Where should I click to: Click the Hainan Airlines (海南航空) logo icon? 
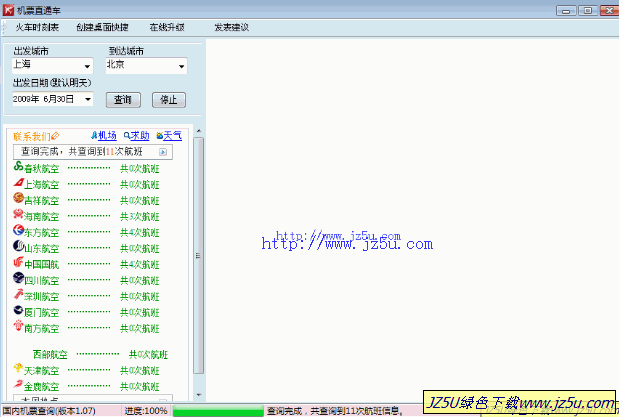tap(18, 214)
